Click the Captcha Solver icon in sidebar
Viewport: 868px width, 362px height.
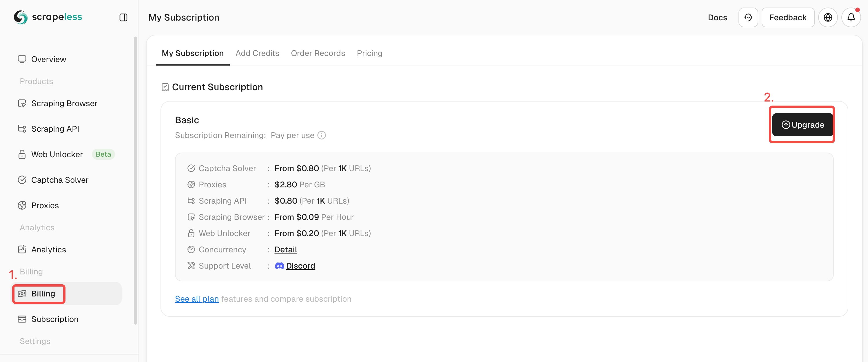click(x=21, y=180)
